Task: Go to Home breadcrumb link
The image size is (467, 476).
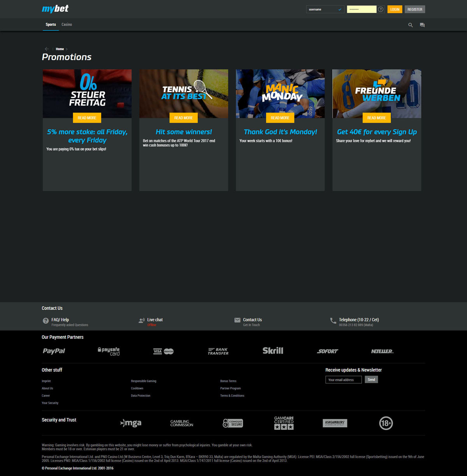Action: [60, 49]
